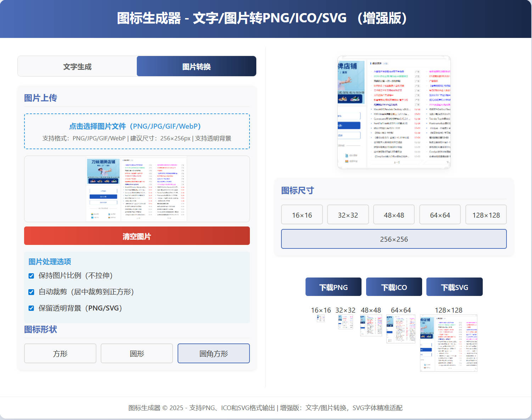This screenshot has height=420, width=532.
Task: Toggle 自动裁剪（居中裁剪到正方形） option
Action: point(31,292)
